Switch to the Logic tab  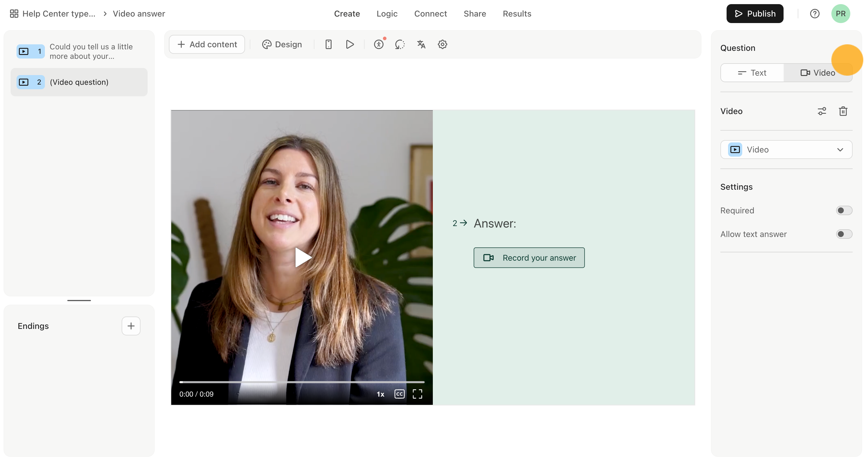387,14
